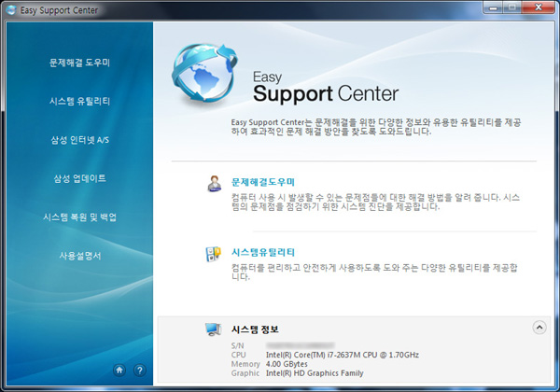560x392 pixels.
Task: Close the Easy Support Center window
Action: click(539, 7)
